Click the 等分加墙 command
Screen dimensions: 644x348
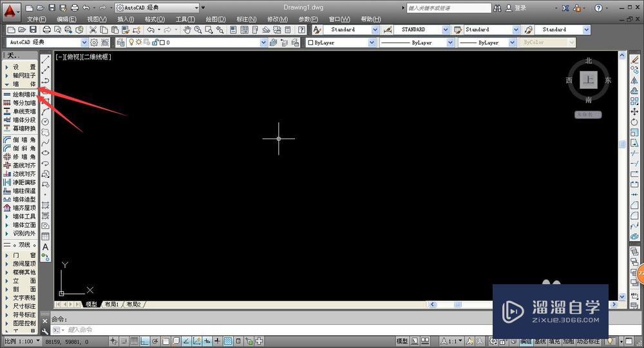click(20, 103)
